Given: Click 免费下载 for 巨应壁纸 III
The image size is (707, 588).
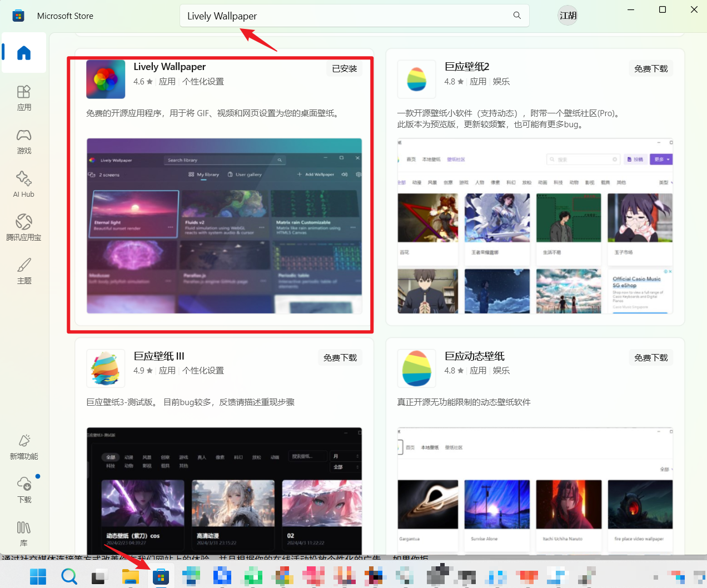Looking at the screenshot, I should click(x=340, y=357).
